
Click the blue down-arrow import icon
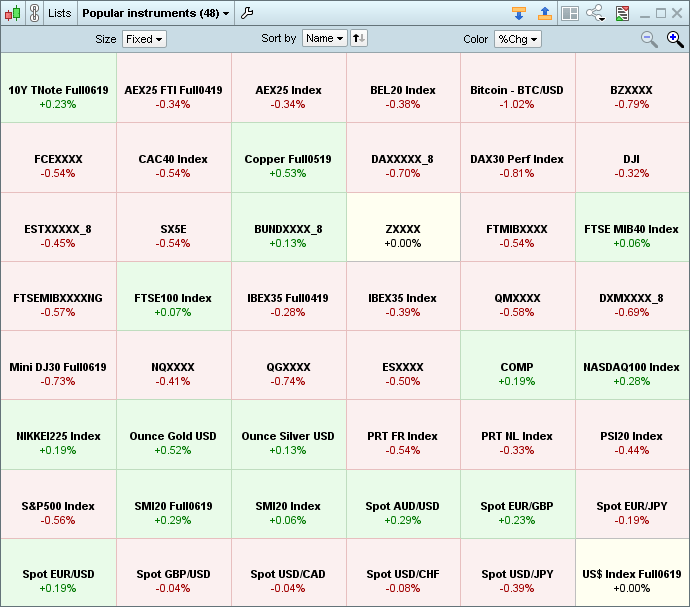[518, 13]
